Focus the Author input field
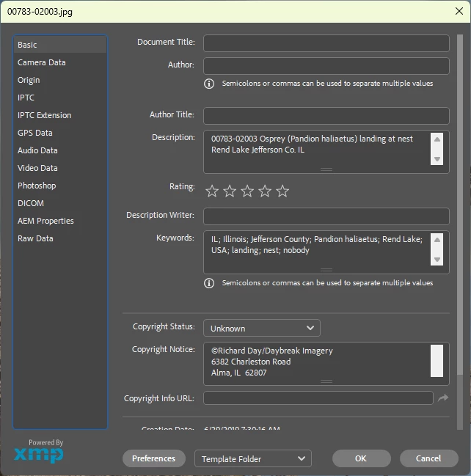This screenshot has width=471, height=476. point(326,66)
